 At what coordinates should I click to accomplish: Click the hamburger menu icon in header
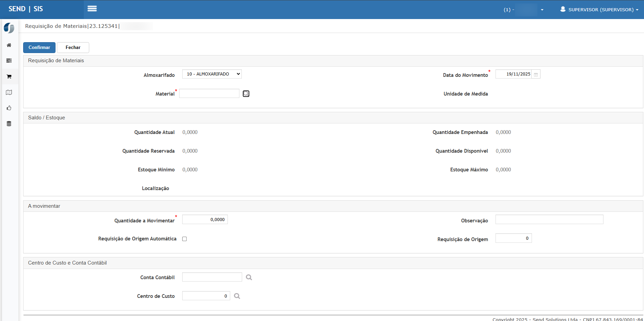(92, 9)
